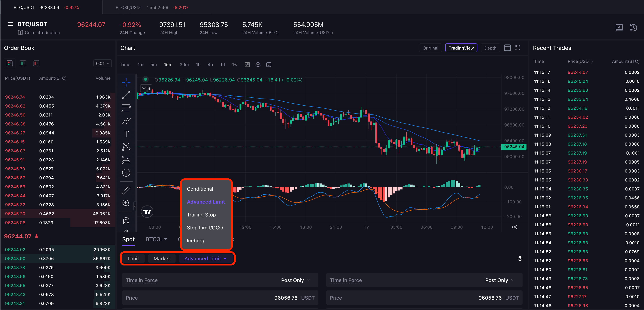Viewport: 644px width, 310px height.
Task: Click the zoom in chart tool
Action: point(126,203)
